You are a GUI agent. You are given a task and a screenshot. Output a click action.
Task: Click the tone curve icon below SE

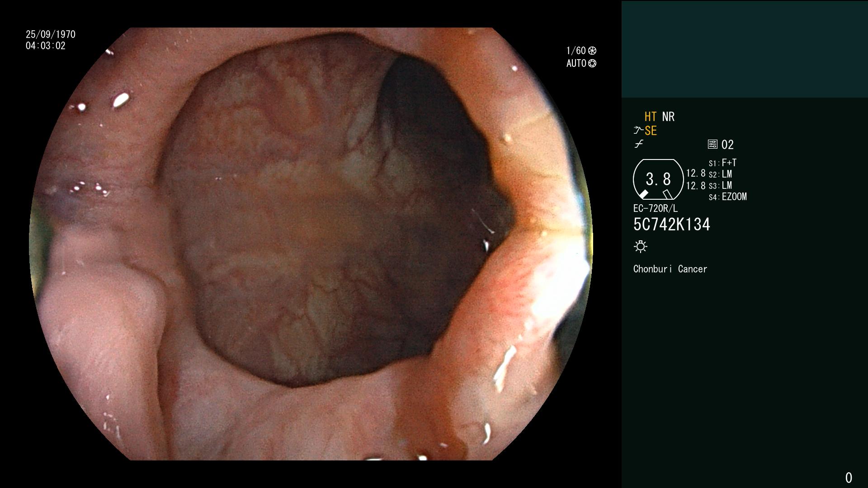click(639, 144)
